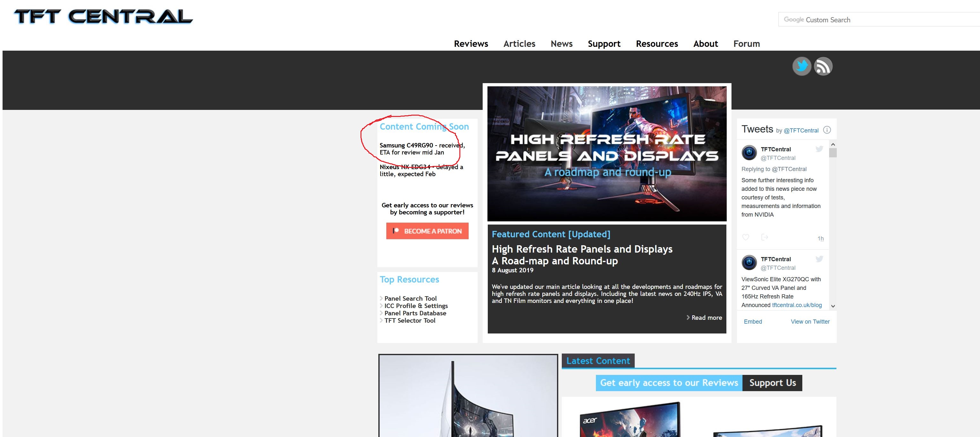Image resolution: width=980 pixels, height=437 pixels.
Task: Click share icon on first tweet
Action: coord(764,237)
